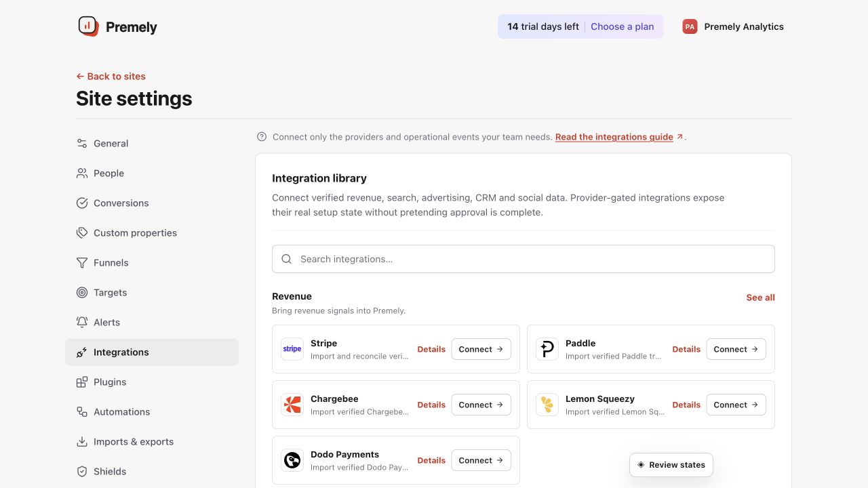Screen dimensions: 868x488
Task: Click the People icon in sidebar
Action: (x=82, y=174)
